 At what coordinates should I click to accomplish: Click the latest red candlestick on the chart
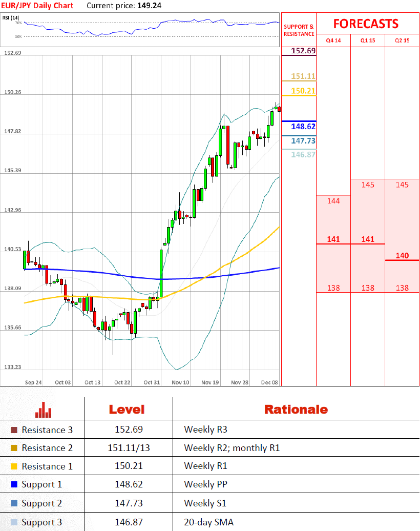point(279,109)
